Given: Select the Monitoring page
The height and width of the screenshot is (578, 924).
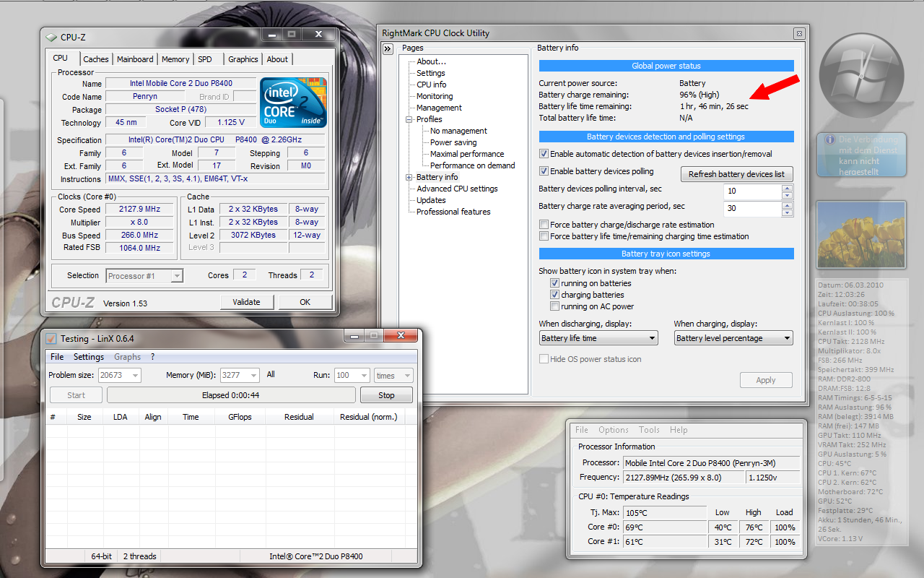Looking at the screenshot, I should point(435,96).
